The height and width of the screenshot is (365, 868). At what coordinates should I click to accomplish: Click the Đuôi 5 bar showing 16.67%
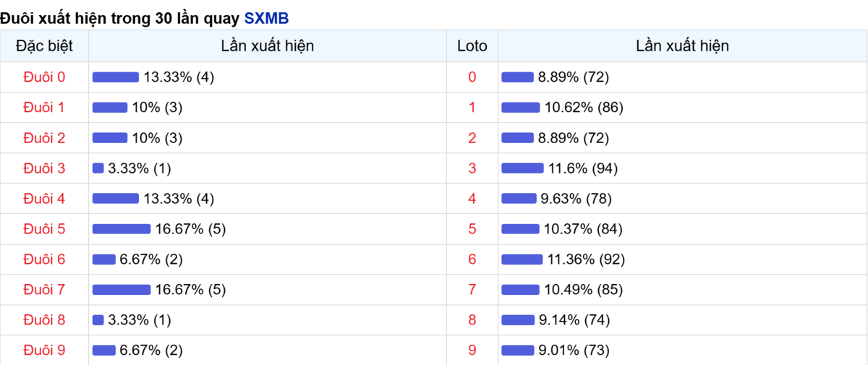[x=122, y=229]
